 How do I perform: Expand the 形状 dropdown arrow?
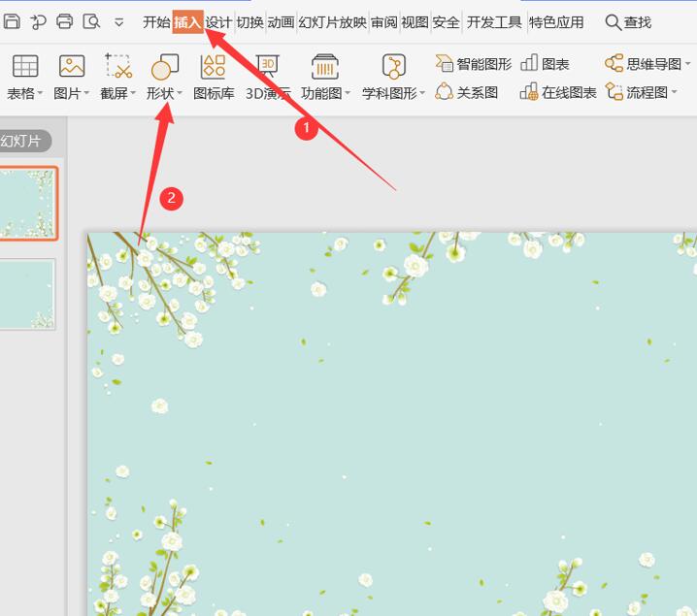tap(180, 93)
